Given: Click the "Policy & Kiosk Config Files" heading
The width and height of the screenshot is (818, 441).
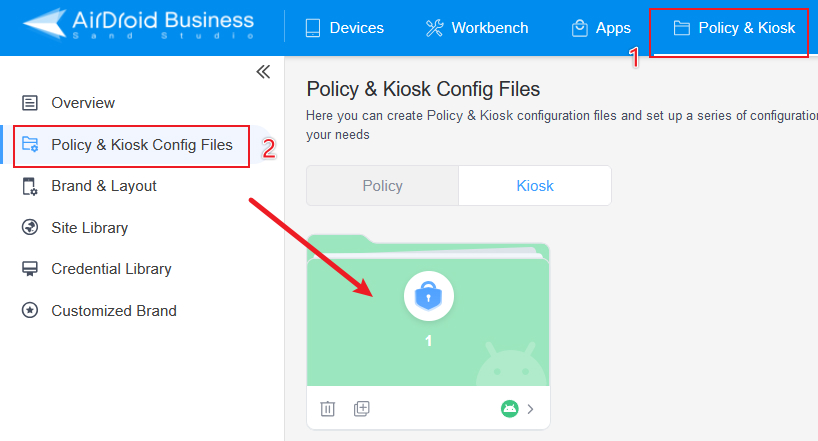Looking at the screenshot, I should [x=423, y=89].
